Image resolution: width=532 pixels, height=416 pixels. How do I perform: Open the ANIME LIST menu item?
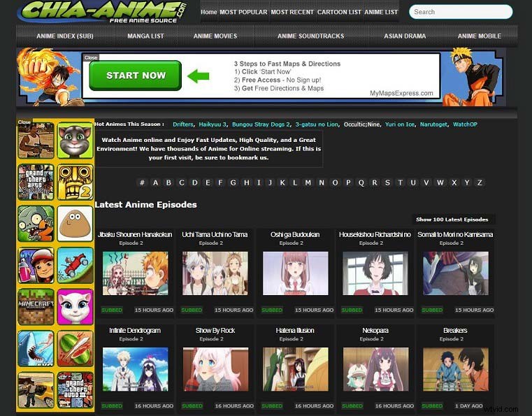pos(381,12)
